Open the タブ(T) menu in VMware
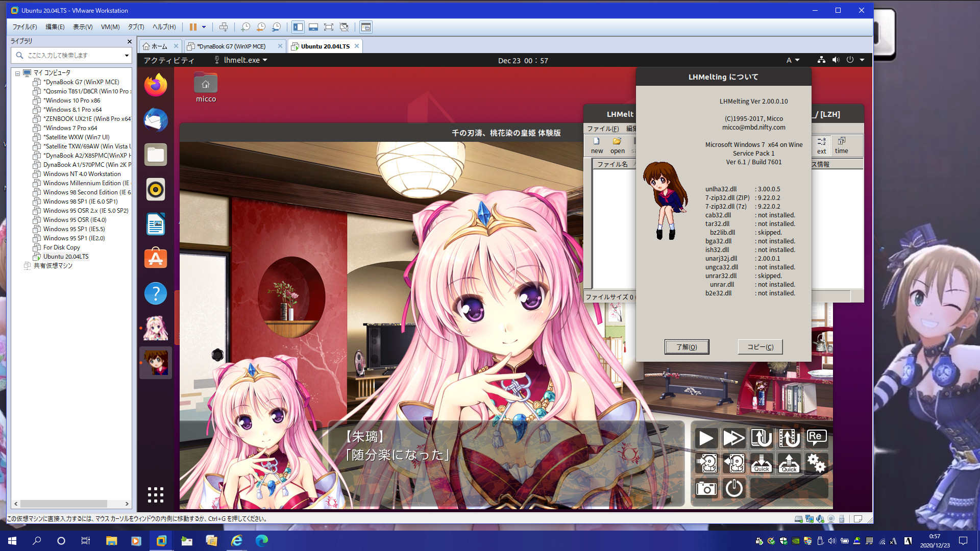Image resolution: width=980 pixels, height=551 pixels. 136,27
